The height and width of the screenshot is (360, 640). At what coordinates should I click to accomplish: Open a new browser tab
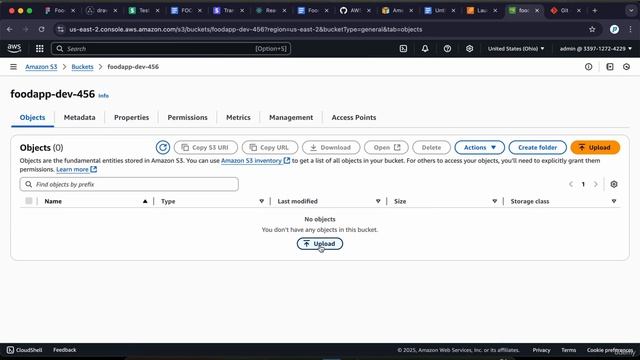tap(595, 11)
